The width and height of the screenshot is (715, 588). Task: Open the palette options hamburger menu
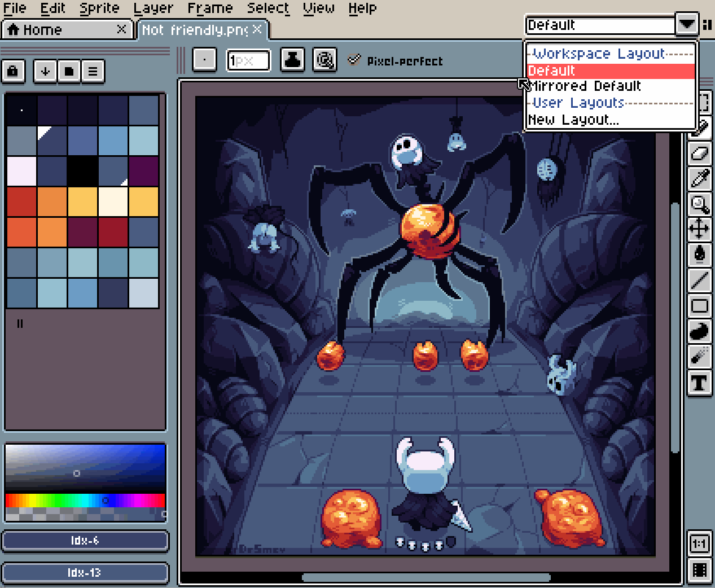pyautogui.click(x=93, y=71)
